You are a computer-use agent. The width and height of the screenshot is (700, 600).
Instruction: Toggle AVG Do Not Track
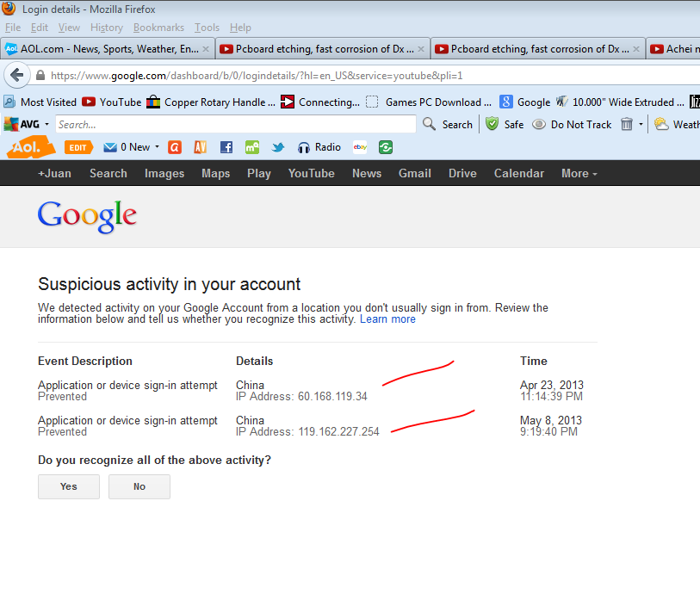[572, 124]
